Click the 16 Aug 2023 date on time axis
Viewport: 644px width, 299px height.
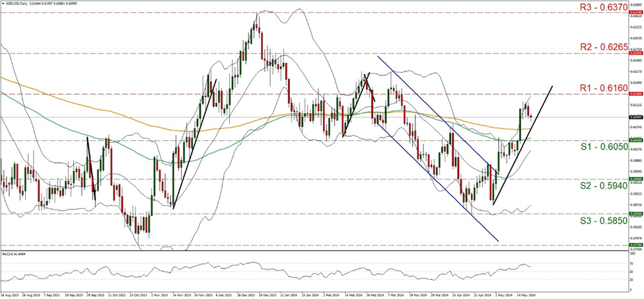click(x=11, y=296)
